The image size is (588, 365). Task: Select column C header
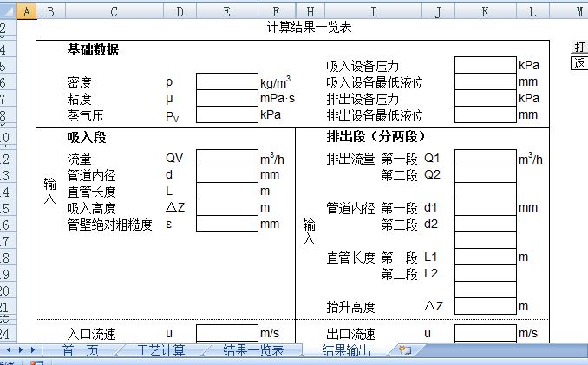click(114, 12)
